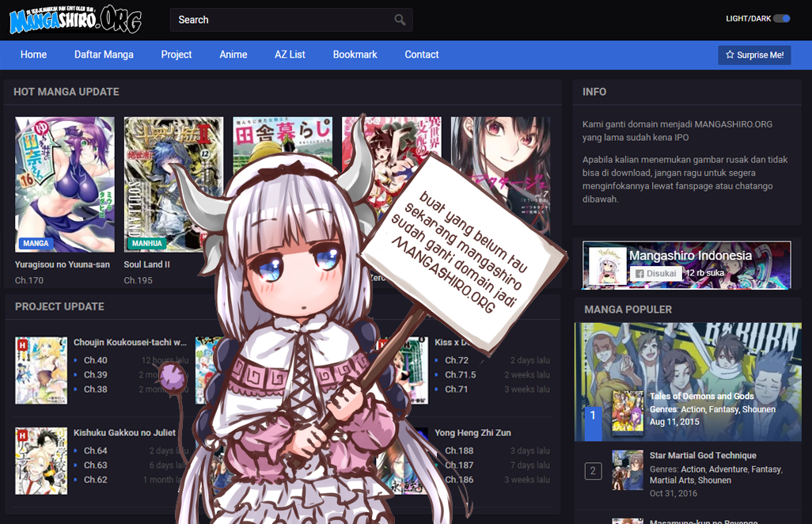812x524 pixels.
Task: Select the Anime navigation item
Action: click(233, 55)
